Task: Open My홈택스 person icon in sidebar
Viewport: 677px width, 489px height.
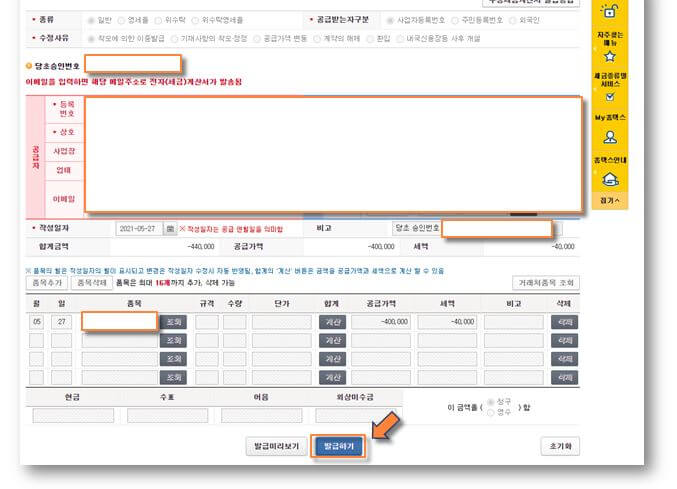Action: click(610, 138)
